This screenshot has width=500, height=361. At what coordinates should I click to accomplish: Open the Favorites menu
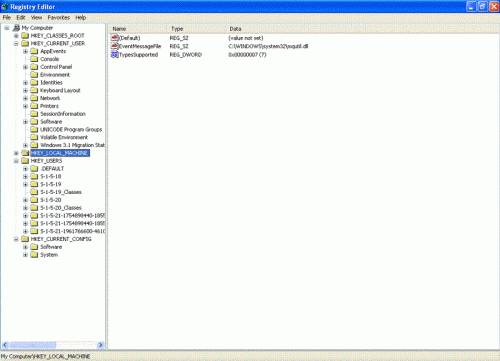click(59, 18)
